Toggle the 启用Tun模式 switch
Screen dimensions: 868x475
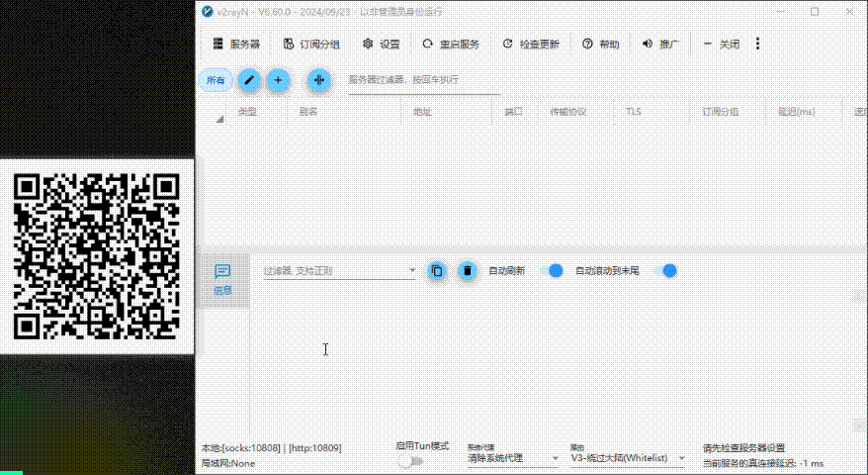pyautogui.click(x=410, y=461)
